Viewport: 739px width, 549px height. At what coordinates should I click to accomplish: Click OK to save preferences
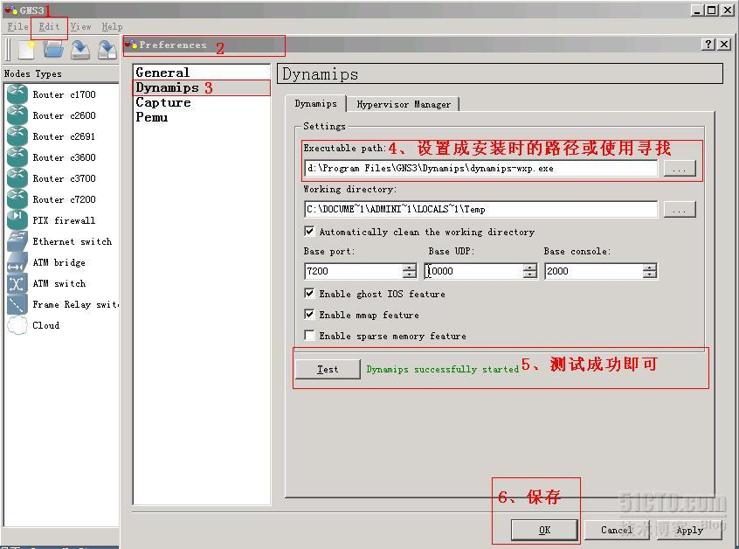pyautogui.click(x=544, y=530)
